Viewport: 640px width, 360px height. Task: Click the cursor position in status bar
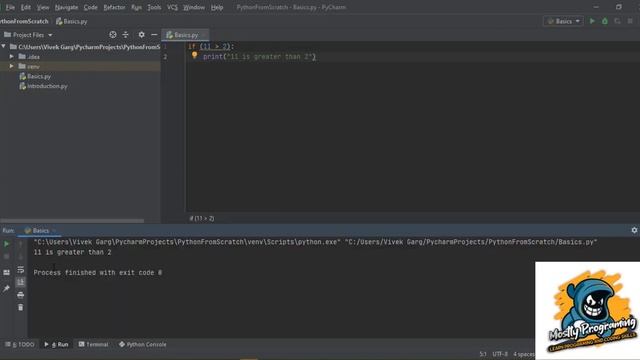point(483,354)
